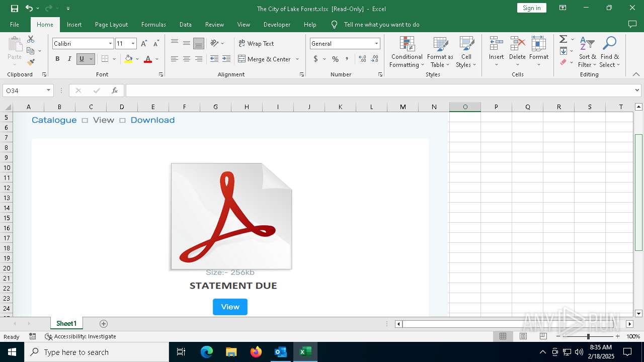
Task: Add a new sheet with the plus icon
Action: (104, 324)
